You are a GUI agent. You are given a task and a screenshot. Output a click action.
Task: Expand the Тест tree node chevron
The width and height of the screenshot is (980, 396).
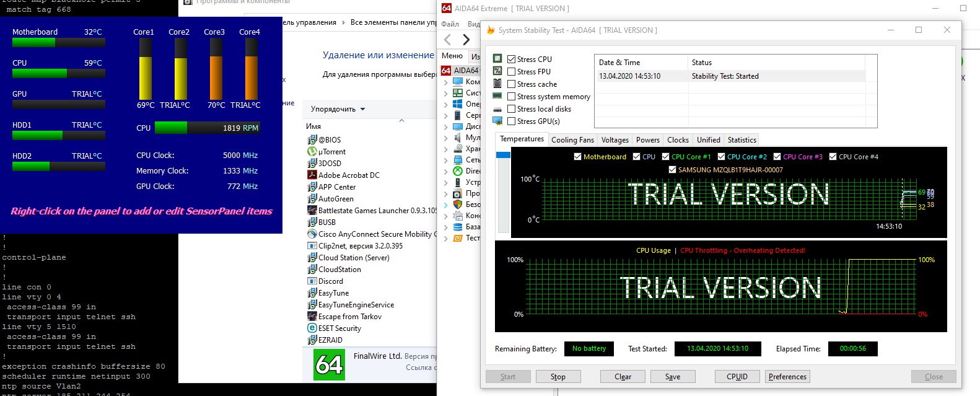pos(445,237)
